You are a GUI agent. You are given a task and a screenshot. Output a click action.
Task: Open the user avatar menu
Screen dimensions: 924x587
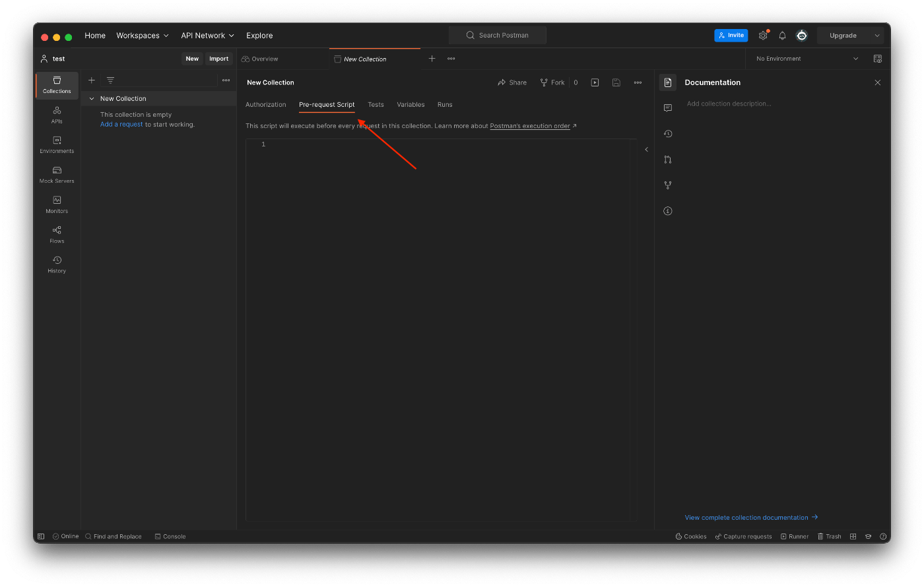pos(802,36)
